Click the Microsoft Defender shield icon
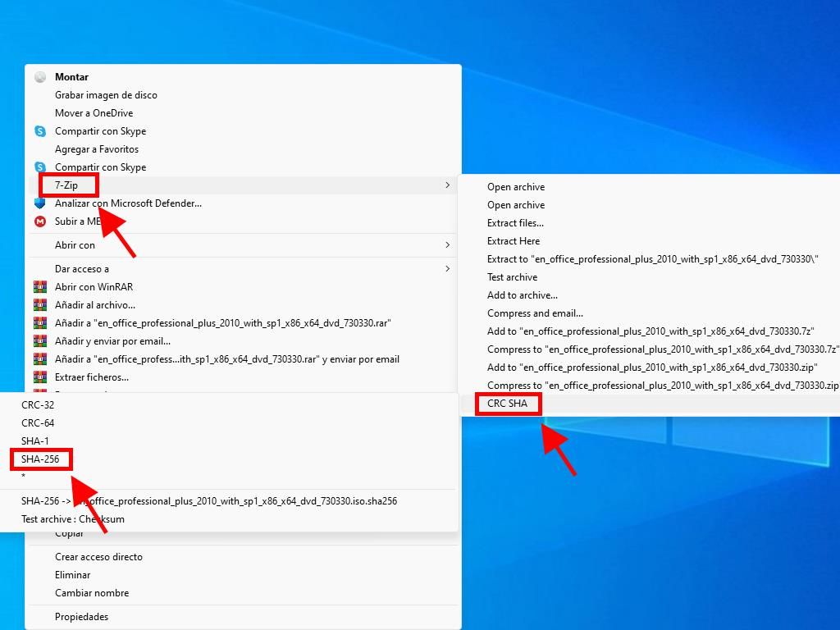 pos(40,203)
